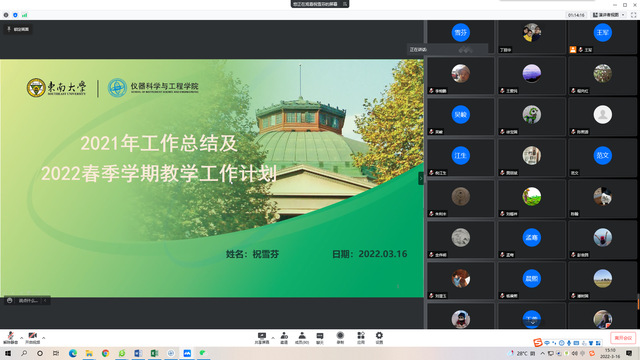Click the meeting duration timer display

576,15
